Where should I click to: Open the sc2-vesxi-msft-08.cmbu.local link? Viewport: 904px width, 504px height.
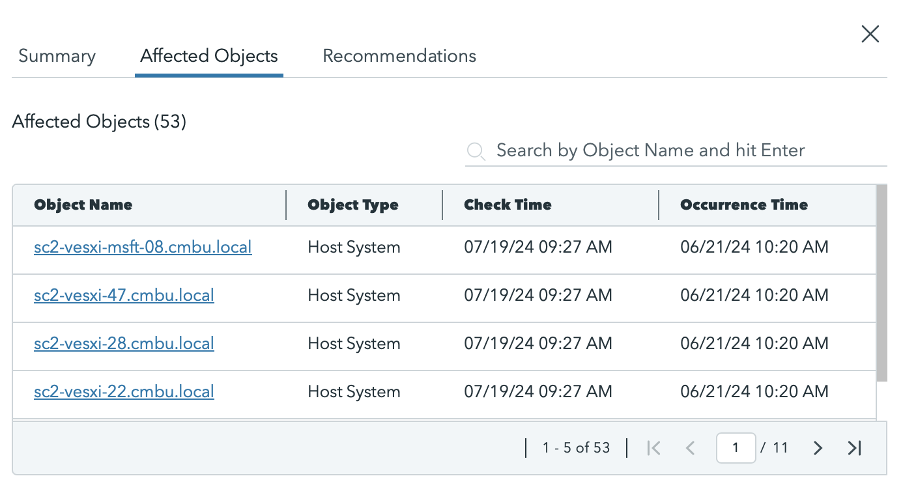point(142,247)
